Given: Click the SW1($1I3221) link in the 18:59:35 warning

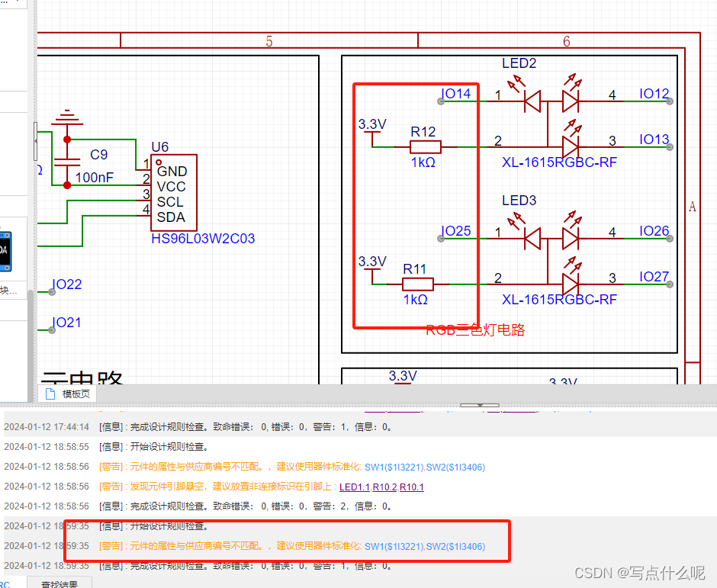Looking at the screenshot, I should pos(394,546).
